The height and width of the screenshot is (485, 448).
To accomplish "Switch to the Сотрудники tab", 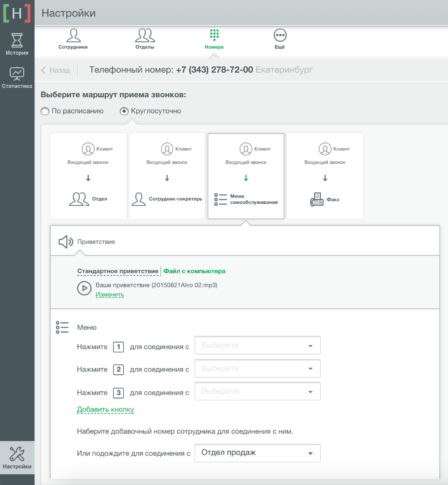I will click(x=73, y=39).
